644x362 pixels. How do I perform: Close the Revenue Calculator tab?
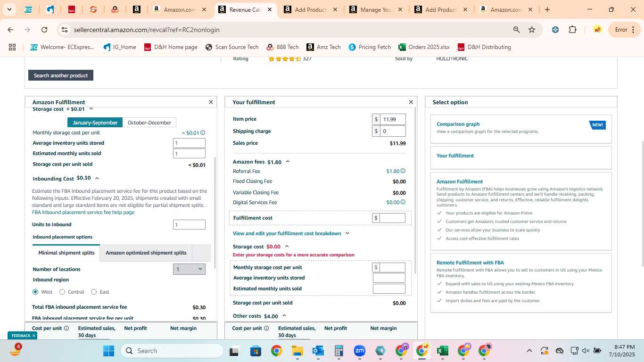269,9
